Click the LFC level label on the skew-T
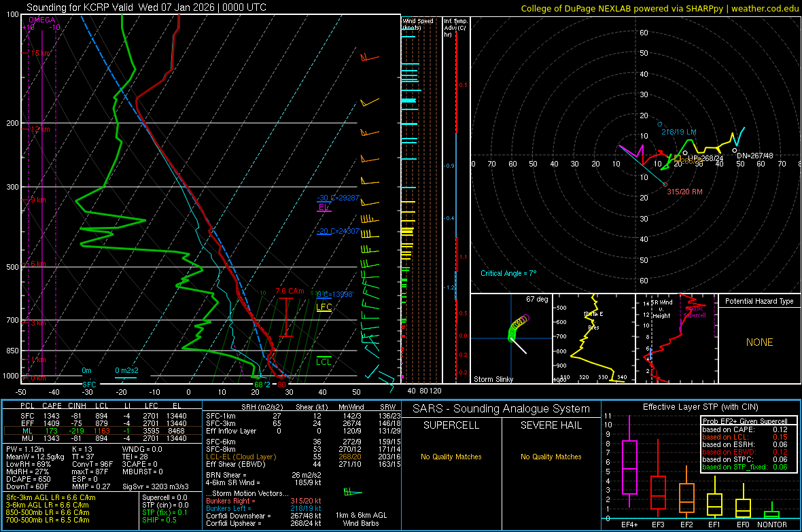The height and width of the screenshot is (532, 802). tap(324, 307)
